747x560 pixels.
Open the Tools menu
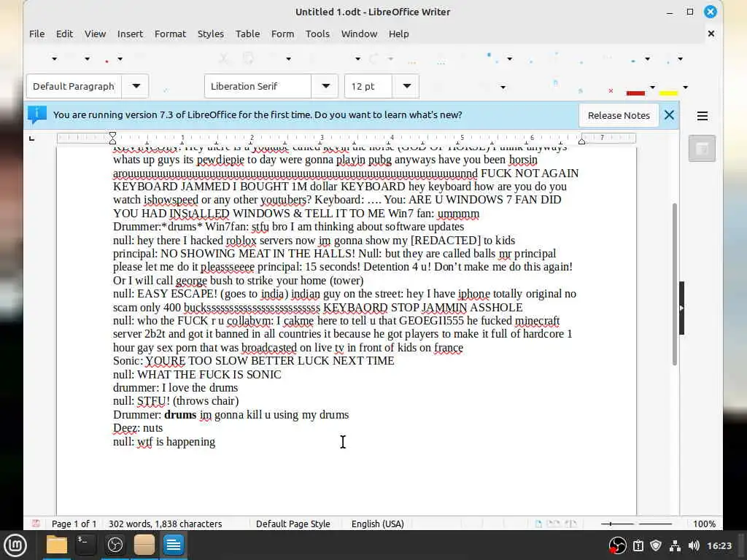click(x=317, y=34)
